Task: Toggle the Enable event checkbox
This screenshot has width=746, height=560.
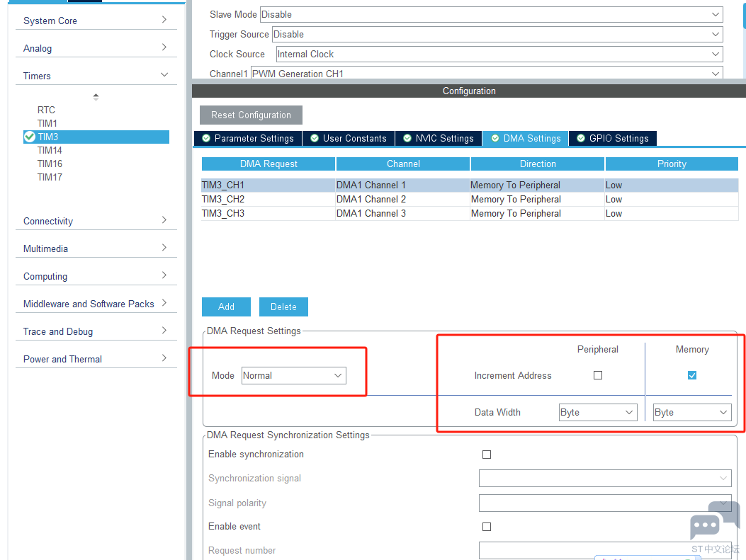Action: (x=487, y=527)
